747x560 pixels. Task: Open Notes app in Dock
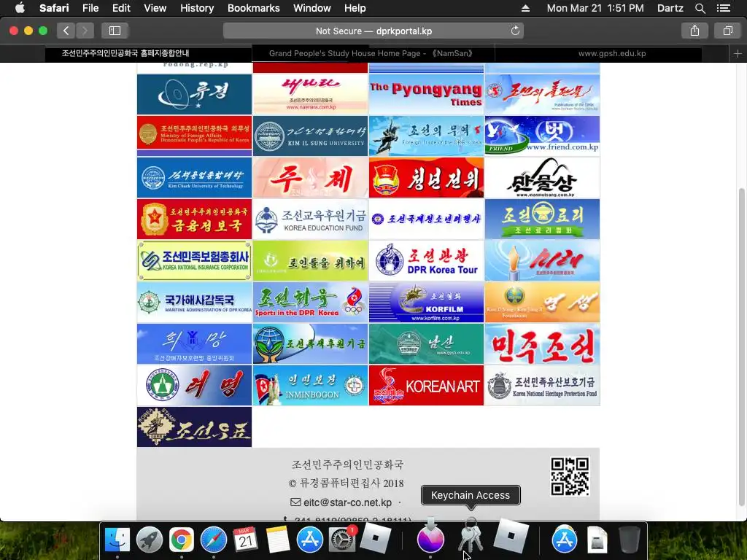278,540
